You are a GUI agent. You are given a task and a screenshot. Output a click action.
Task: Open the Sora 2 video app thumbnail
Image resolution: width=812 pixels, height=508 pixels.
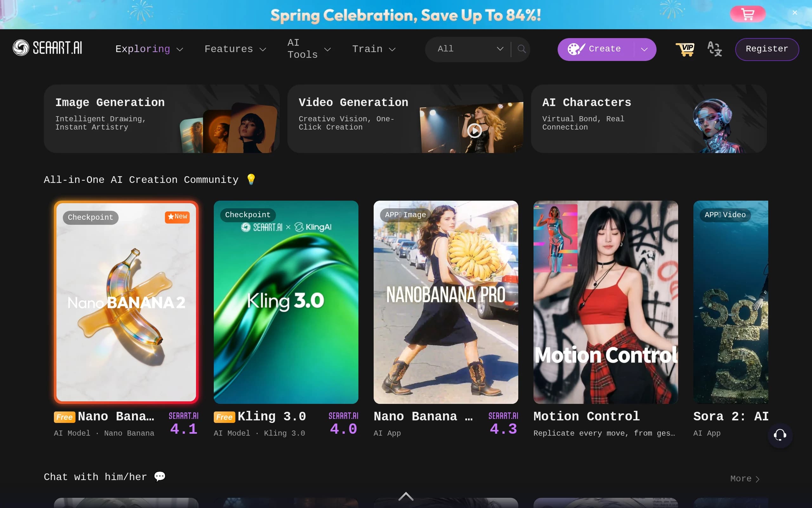click(730, 302)
